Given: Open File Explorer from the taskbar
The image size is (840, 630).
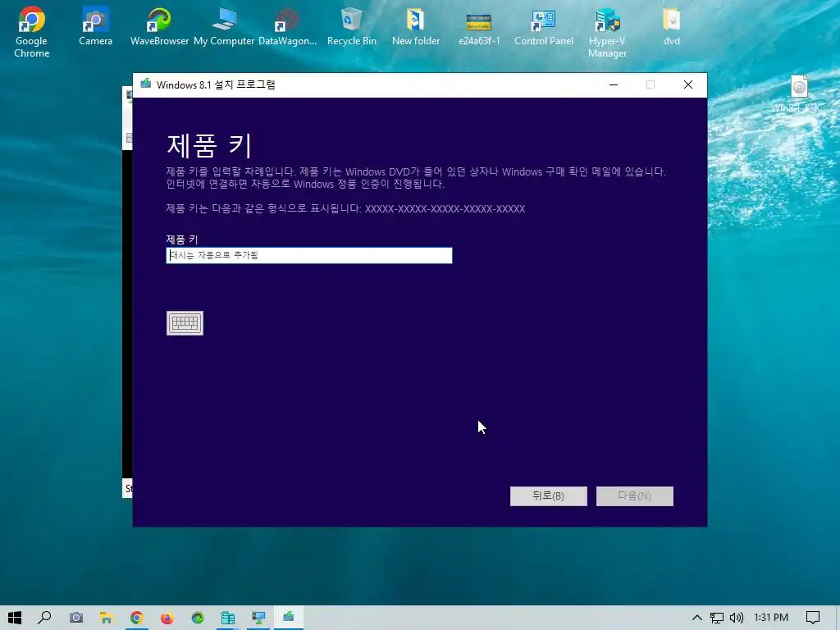Looking at the screenshot, I should pos(106,618).
